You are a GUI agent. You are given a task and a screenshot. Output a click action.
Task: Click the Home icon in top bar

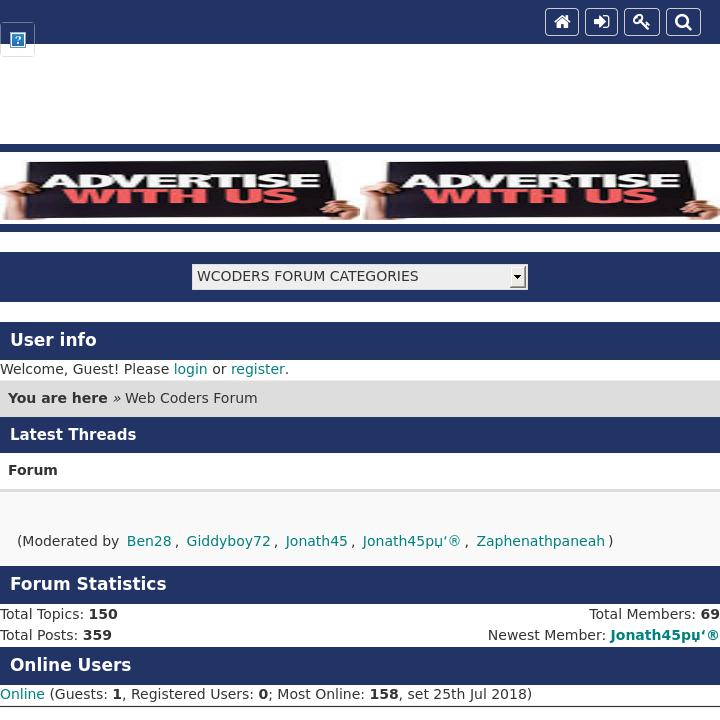(x=562, y=22)
